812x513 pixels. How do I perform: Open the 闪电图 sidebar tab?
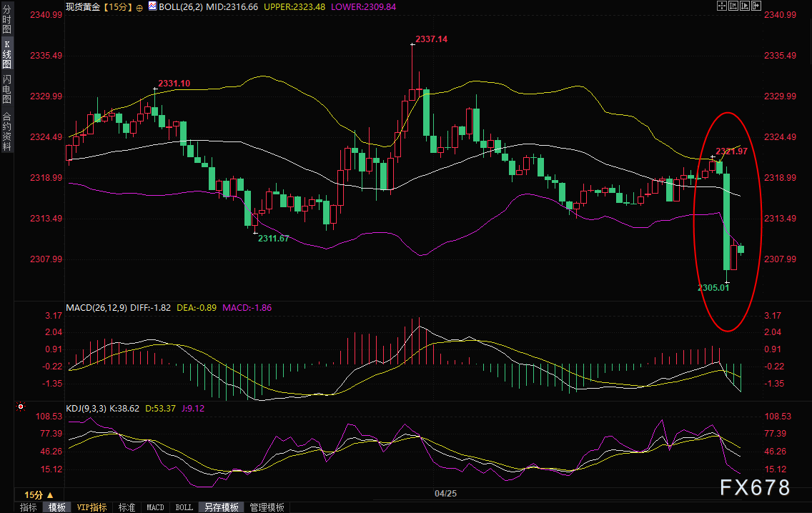7,90
